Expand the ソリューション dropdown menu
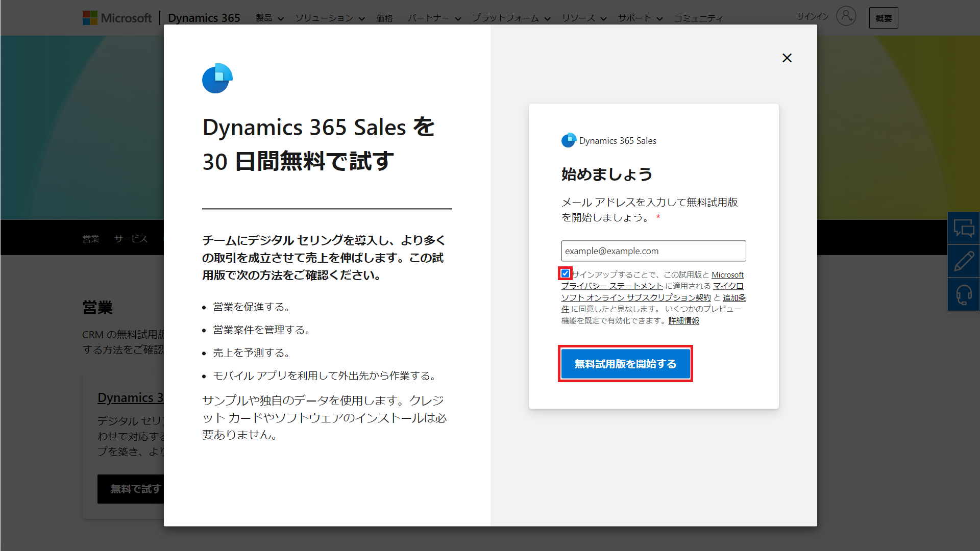The width and height of the screenshot is (980, 551). pos(330,18)
